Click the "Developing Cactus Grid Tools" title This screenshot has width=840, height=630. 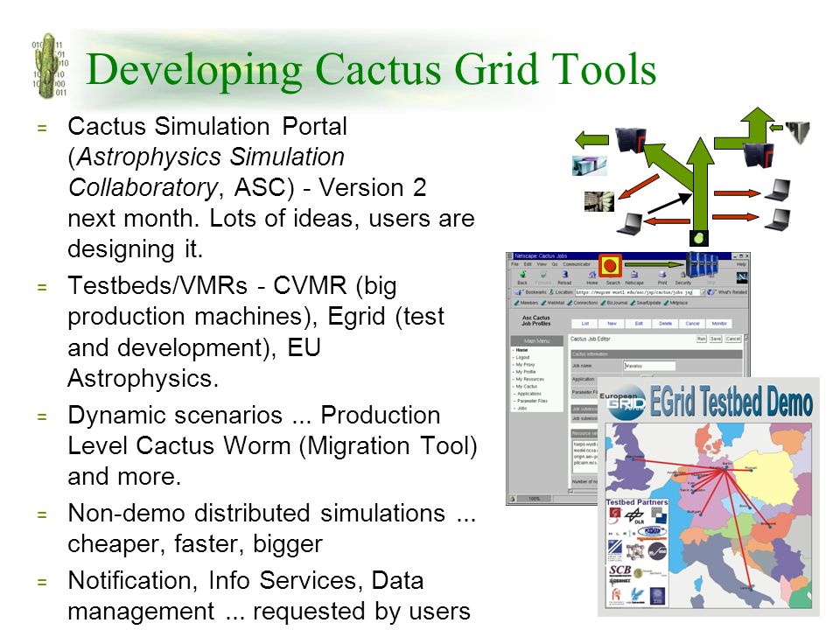(371, 69)
